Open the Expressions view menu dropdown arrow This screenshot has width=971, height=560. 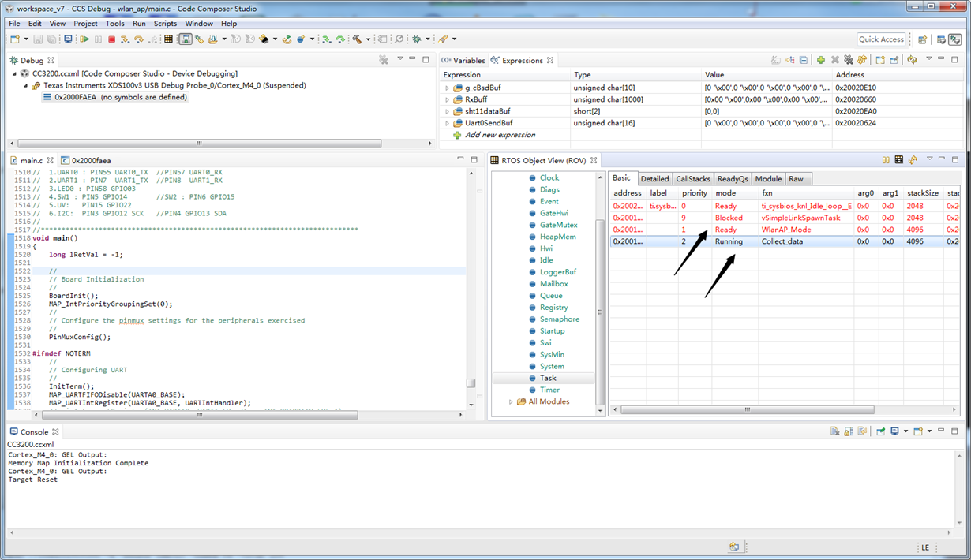[x=929, y=59]
